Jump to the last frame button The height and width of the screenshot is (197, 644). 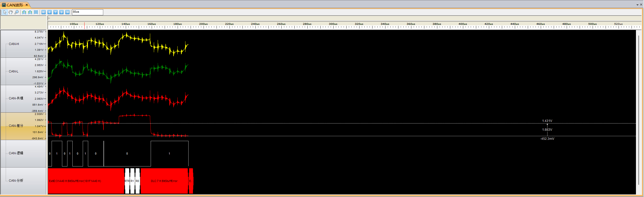pyautogui.click(x=67, y=12)
